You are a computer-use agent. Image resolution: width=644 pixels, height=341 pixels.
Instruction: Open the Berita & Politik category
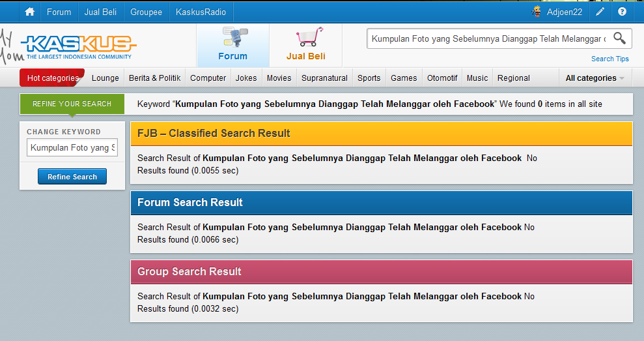coord(154,78)
